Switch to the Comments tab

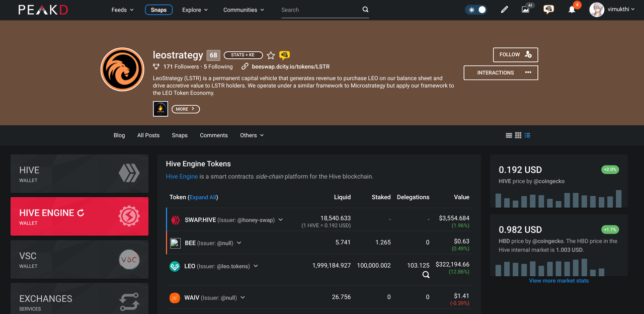[x=214, y=135]
